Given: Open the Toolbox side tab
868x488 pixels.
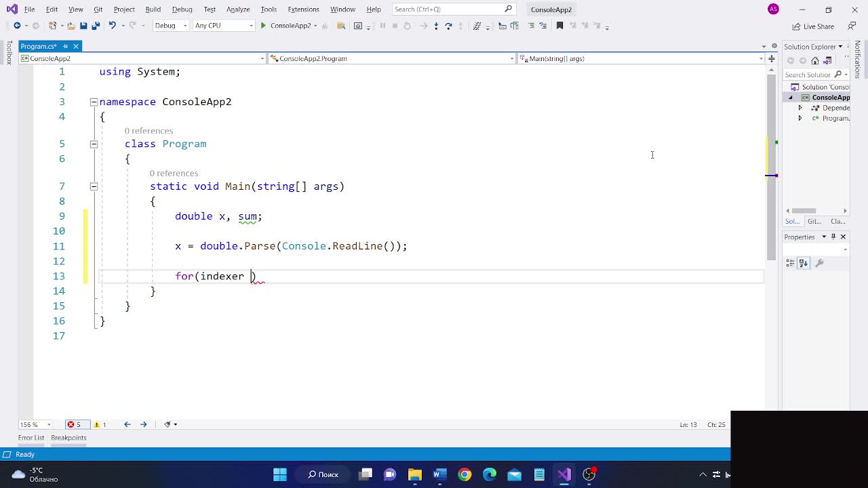Looking at the screenshot, I should pyautogui.click(x=9, y=53).
